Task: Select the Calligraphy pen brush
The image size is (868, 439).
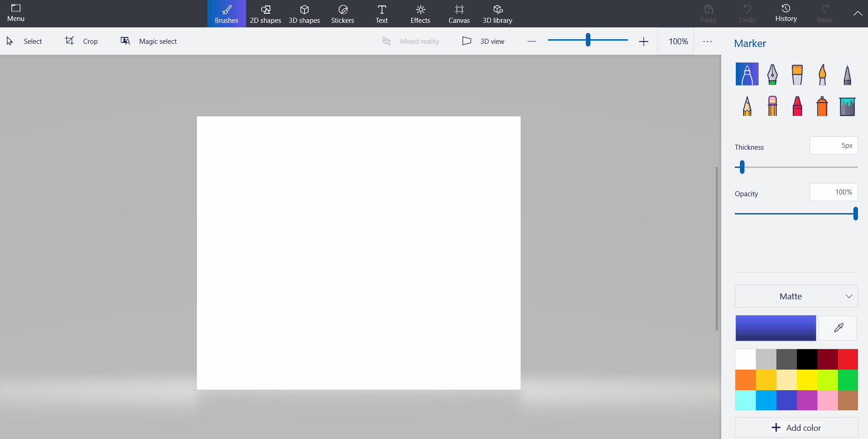Action: [772, 74]
